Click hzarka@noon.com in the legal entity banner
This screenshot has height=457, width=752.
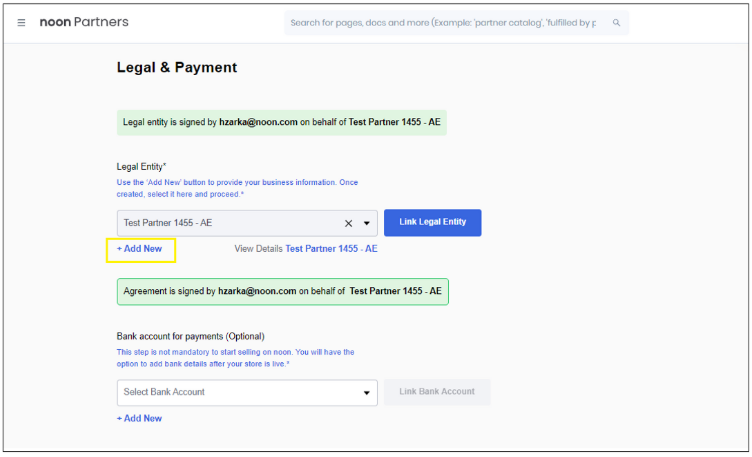[258, 122]
